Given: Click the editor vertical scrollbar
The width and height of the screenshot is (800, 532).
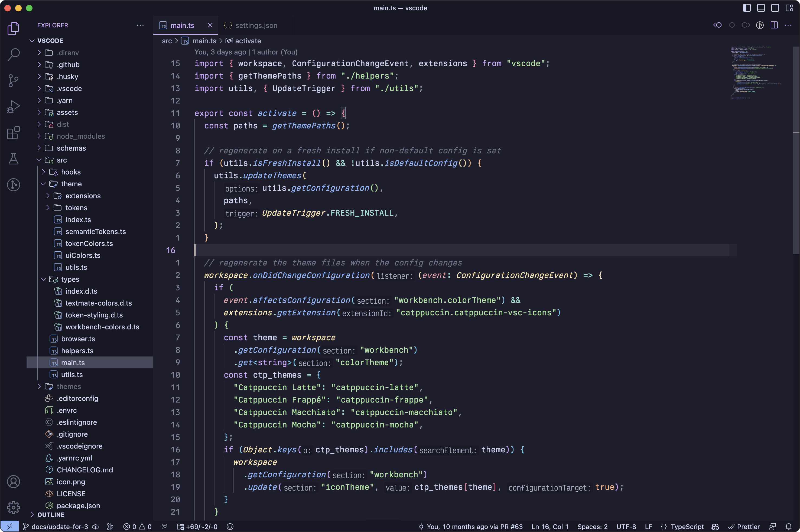Looking at the screenshot, I should coord(796,151).
